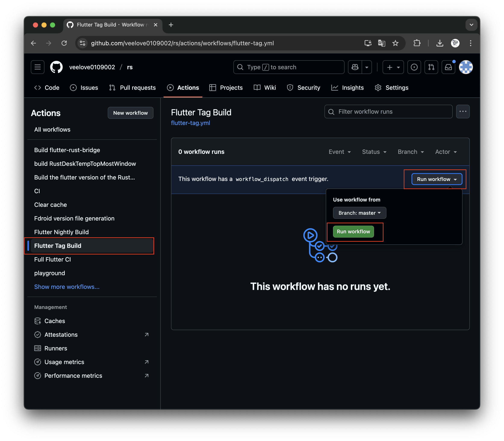Expand the Status filter dropdown

pos(374,152)
